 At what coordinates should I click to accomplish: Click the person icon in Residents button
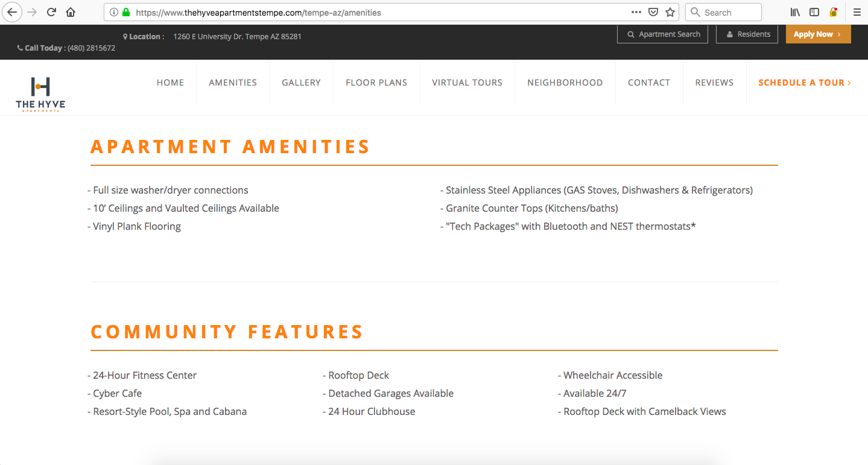tap(730, 34)
